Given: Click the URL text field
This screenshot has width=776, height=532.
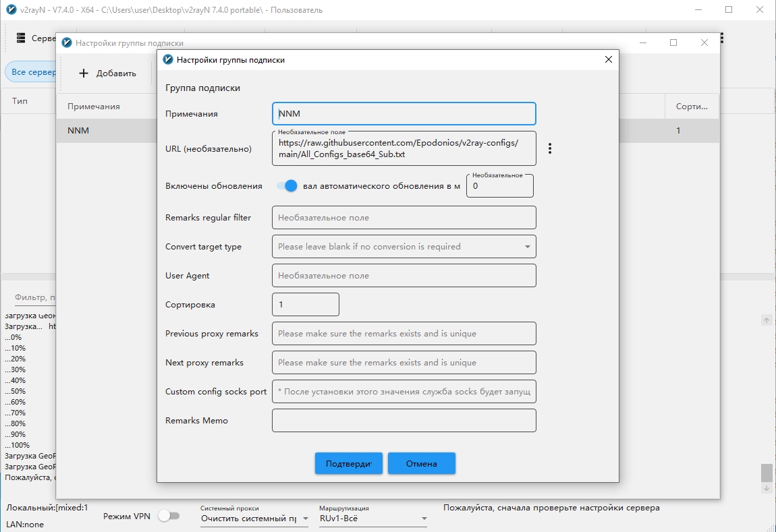Looking at the screenshot, I should click(404, 148).
